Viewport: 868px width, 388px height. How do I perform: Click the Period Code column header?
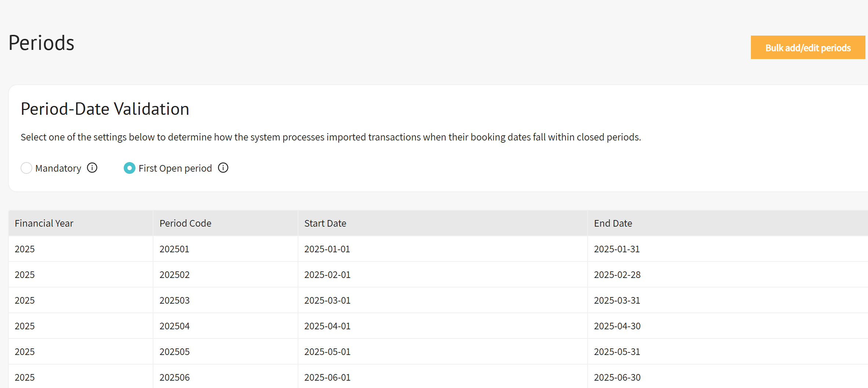coord(185,223)
